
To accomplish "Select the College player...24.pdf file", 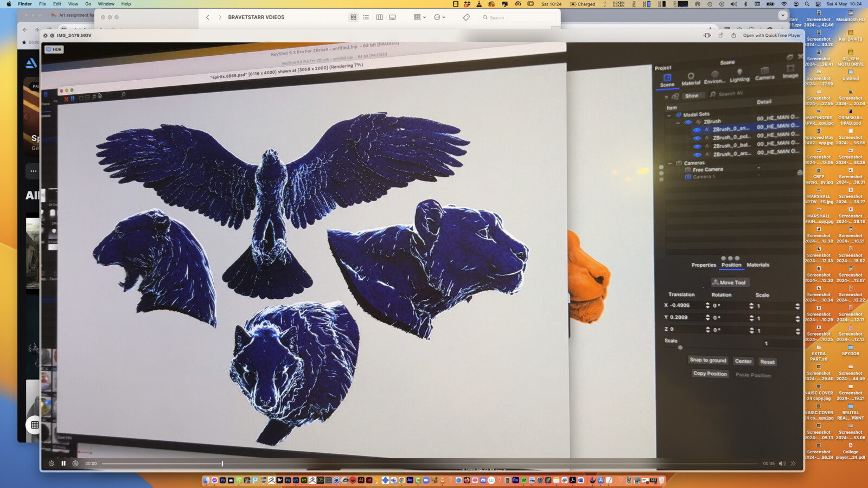I will pos(851,451).
